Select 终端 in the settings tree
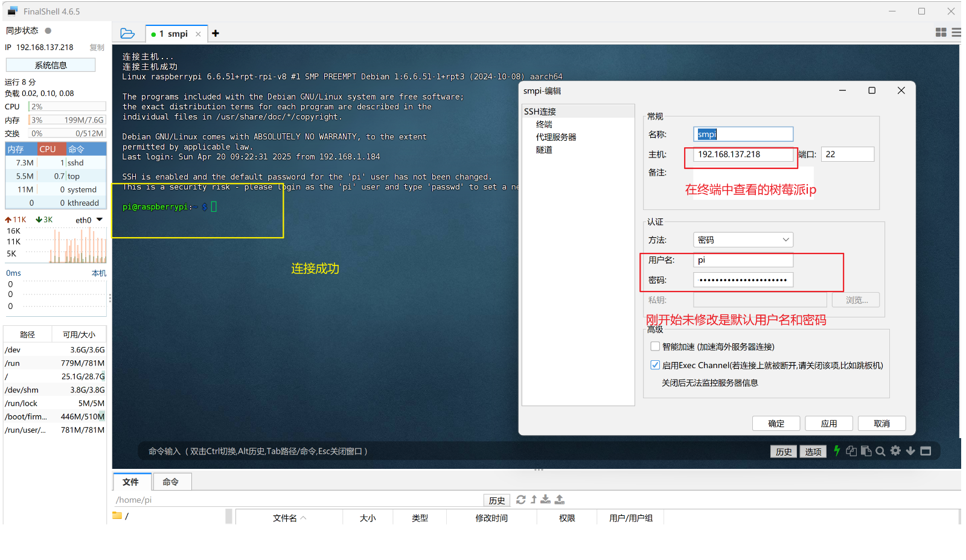966x560 pixels. (x=544, y=124)
